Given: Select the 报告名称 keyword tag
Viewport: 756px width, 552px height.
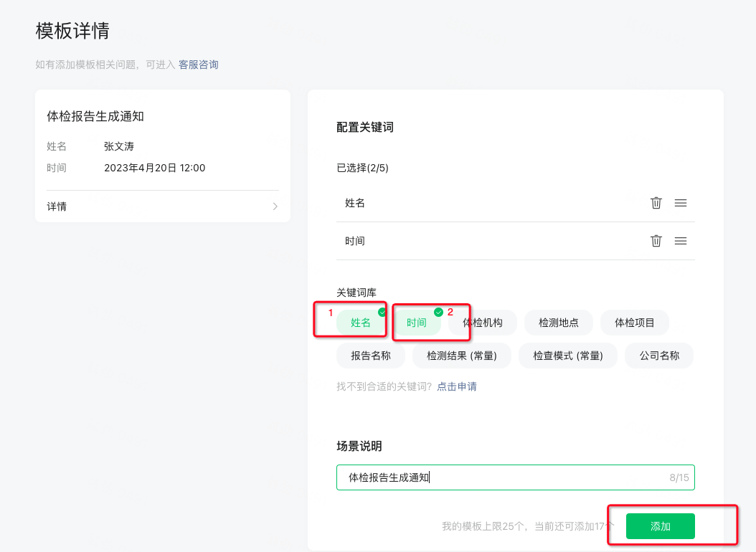Looking at the screenshot, I should point(371,356).
